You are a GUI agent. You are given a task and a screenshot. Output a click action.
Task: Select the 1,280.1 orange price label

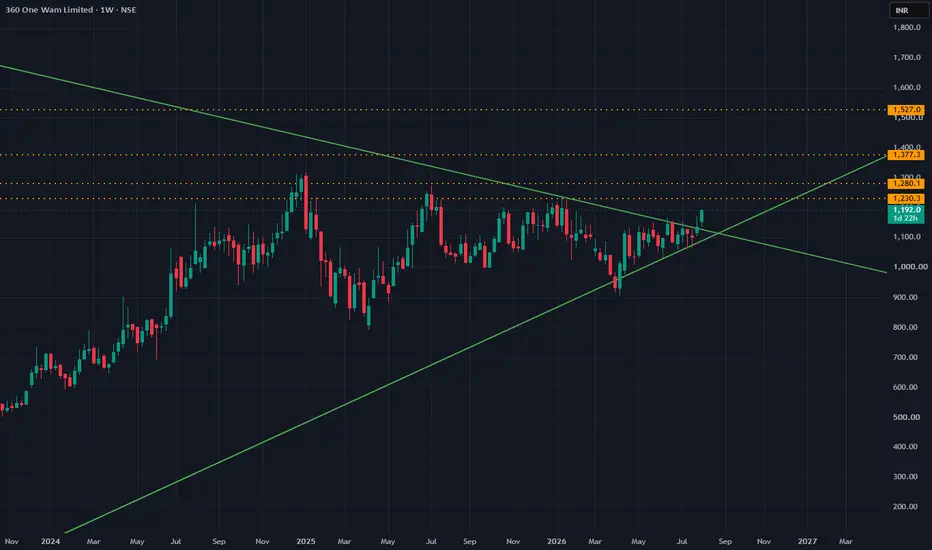(906, 184)
